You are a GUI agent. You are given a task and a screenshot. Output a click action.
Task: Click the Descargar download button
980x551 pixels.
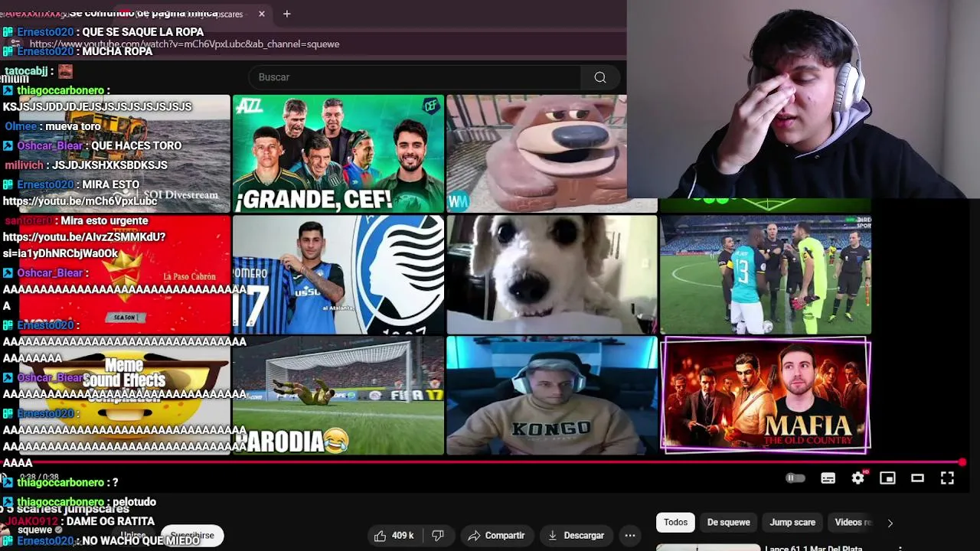tap(576, 536)
